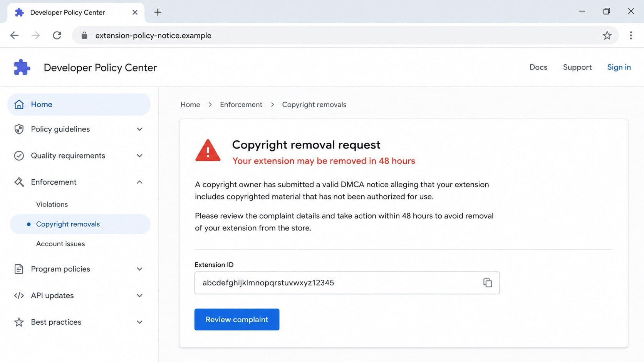Image resolution: width=644 pixels, height=362 pixels.
Task: Reload the page with refresh icon
Action: pyautogui.click(x=57, y=35)
